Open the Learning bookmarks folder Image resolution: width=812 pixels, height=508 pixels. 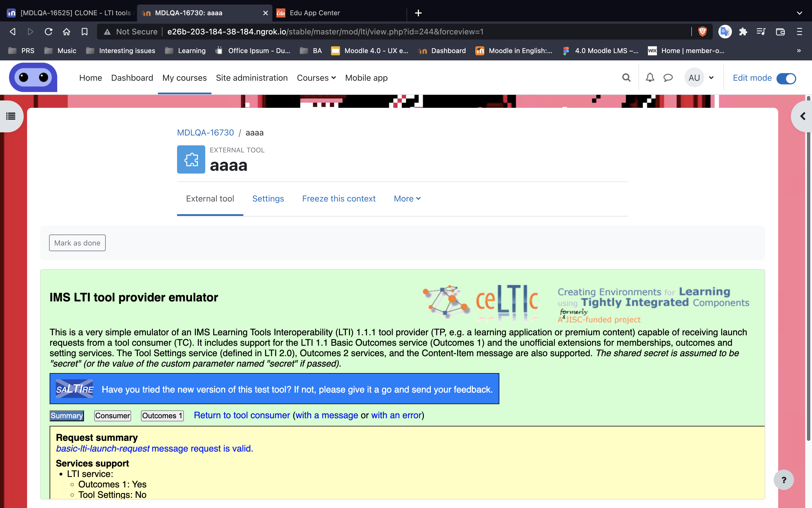pos(186,51)
